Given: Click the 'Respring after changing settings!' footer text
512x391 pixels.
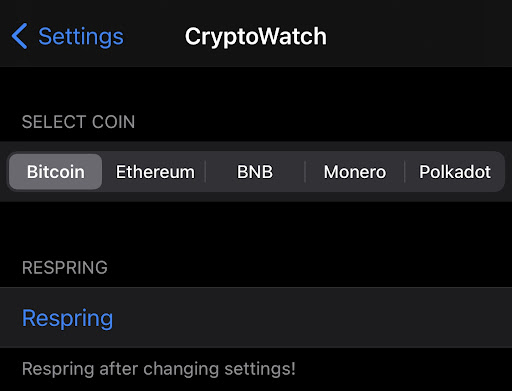Looking at the screenshot, I should (x=159, y=369).
